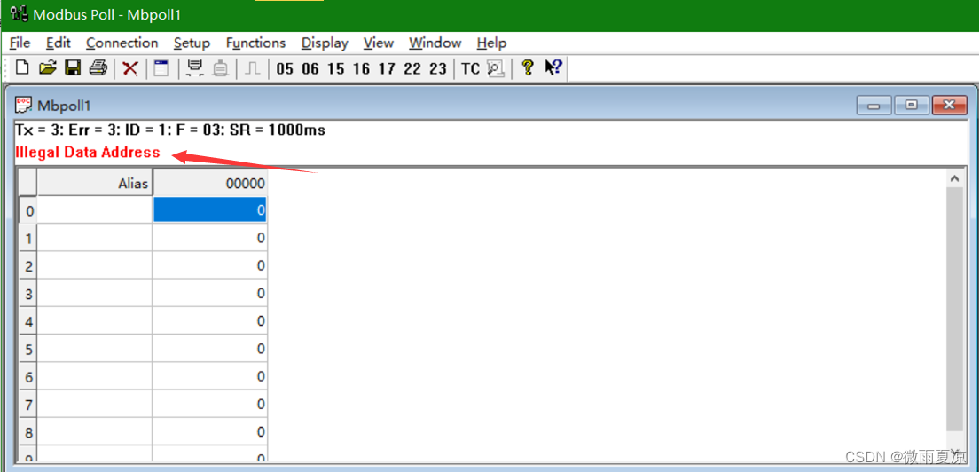Open the communication traffic monitor icon
The image size is (980, 473).
point(496,68)
